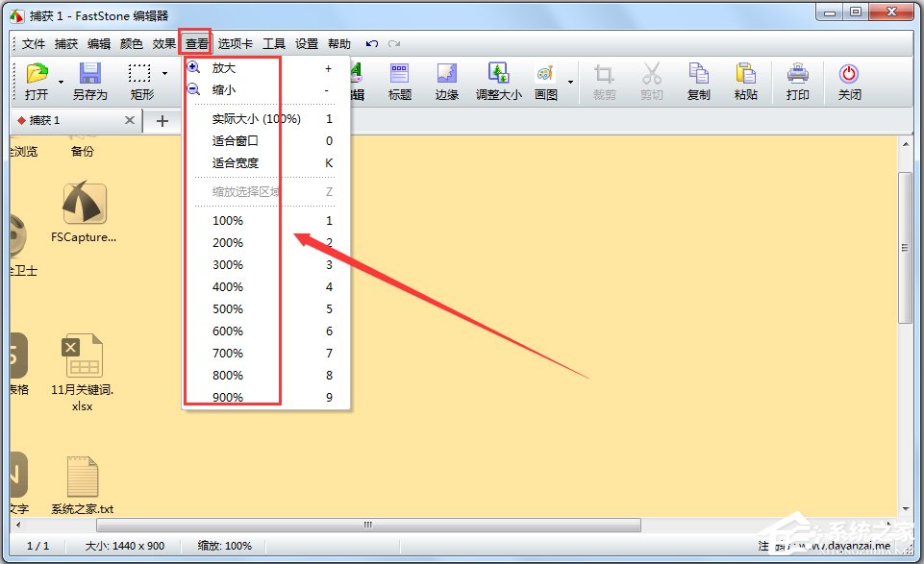Click the red 关闭 power icon
924x564 pixels.
(849, 82)
